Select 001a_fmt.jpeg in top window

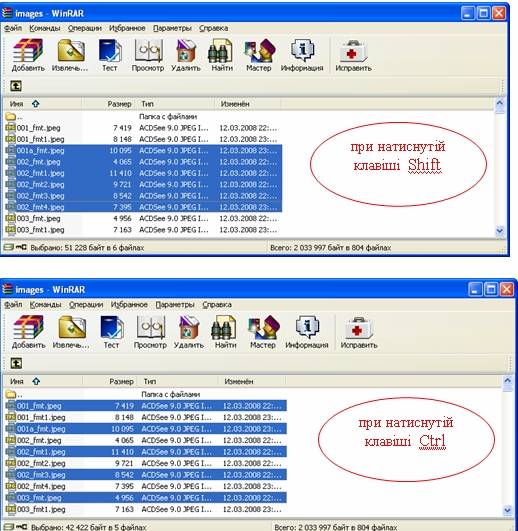tap(144, 151)
